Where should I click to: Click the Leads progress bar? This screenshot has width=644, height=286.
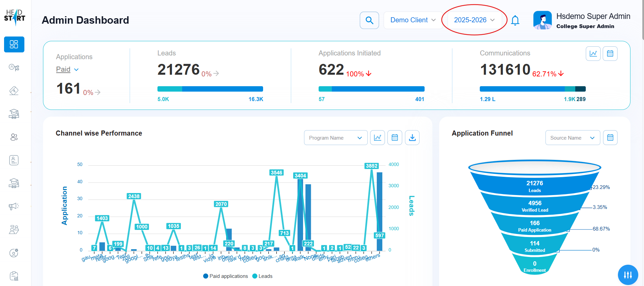210,89
